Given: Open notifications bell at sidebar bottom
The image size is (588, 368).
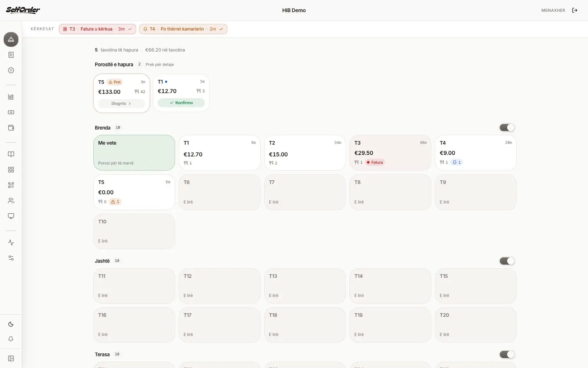Looking at the screenshot, I should coord(11,339).
